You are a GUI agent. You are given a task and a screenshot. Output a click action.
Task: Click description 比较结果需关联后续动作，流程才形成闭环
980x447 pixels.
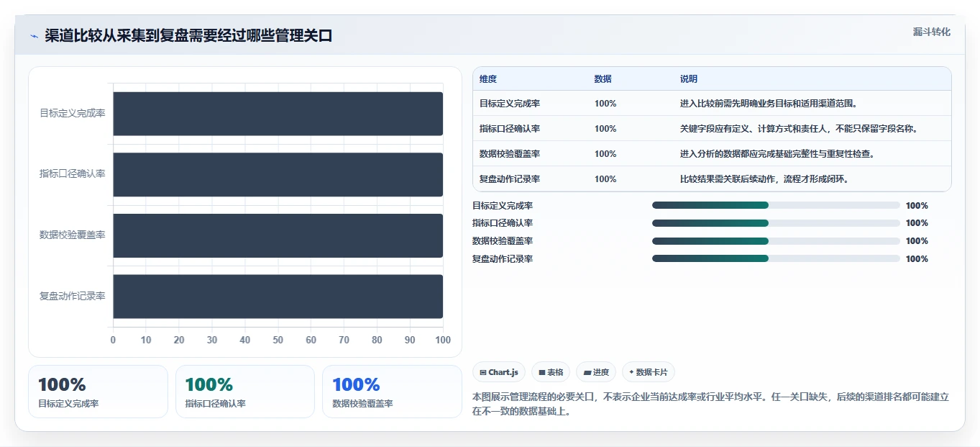pos(764,179)
